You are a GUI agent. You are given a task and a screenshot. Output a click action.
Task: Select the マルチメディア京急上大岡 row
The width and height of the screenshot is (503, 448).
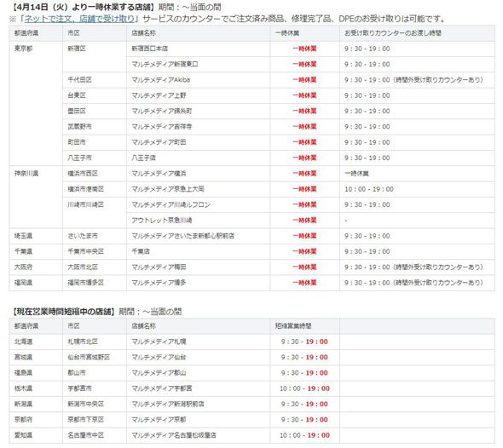coord(251,189)
